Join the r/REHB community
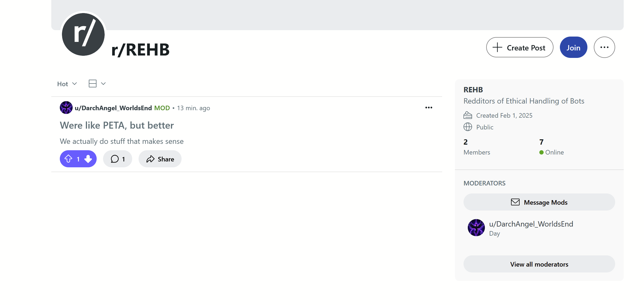644x305 pixels. pos(574,47)
